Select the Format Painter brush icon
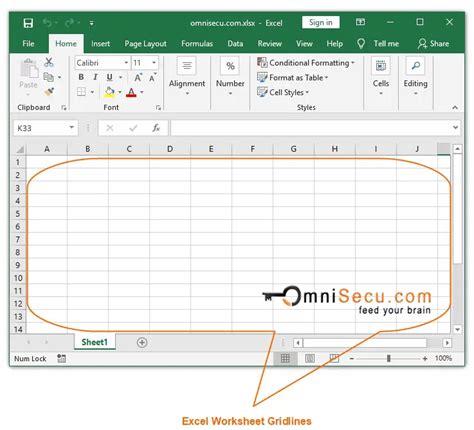The image size is (474, 430). pos(49,92)
